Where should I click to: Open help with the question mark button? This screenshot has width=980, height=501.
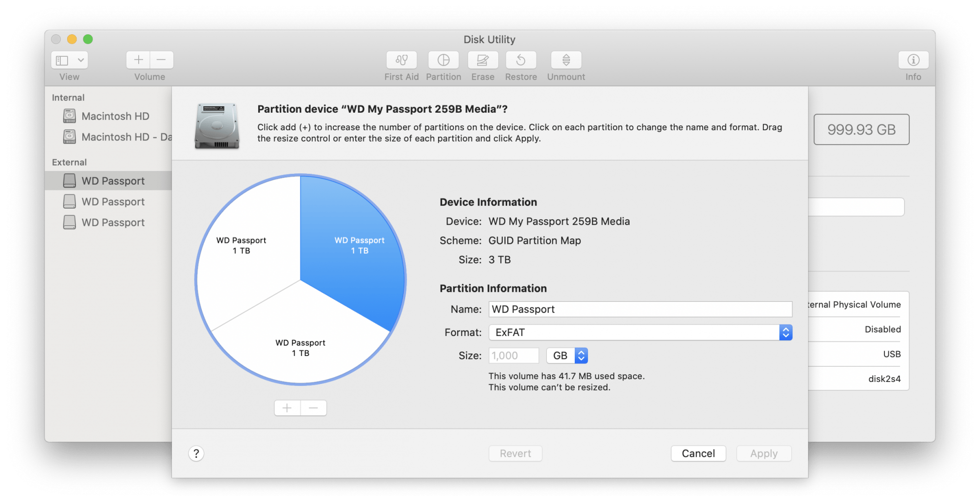(x=196, y=453)
